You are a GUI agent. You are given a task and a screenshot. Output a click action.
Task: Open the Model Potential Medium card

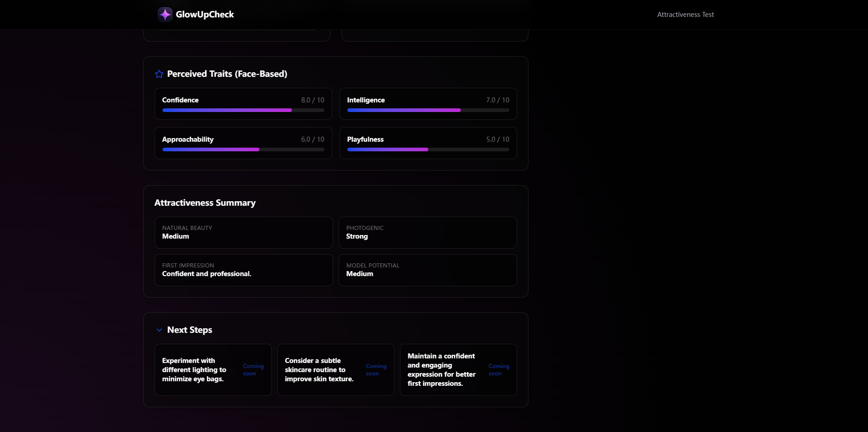427,270
